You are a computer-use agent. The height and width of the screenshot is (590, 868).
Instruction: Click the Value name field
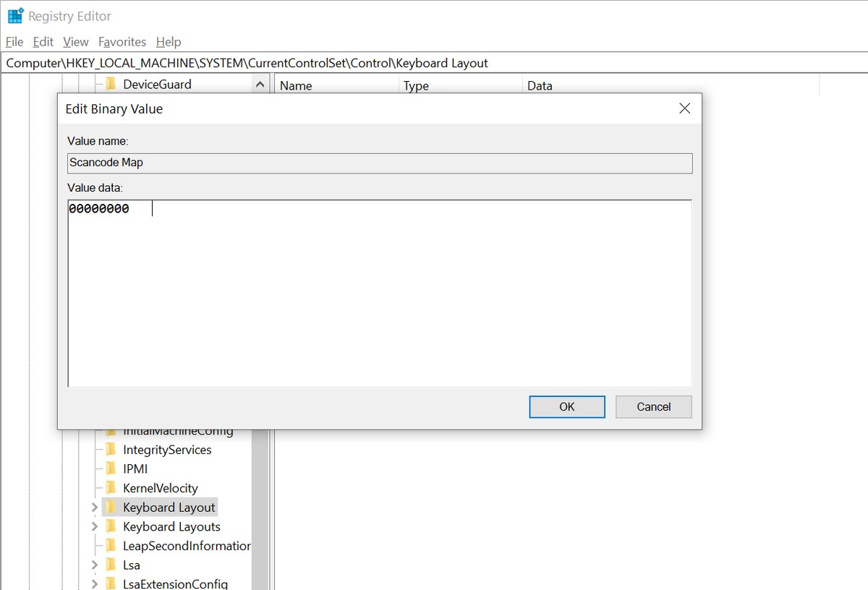pyautogui.click(x=380, y=163)
